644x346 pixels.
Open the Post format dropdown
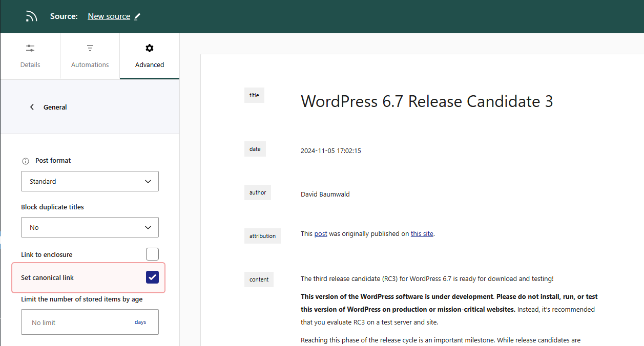(90, 181)
